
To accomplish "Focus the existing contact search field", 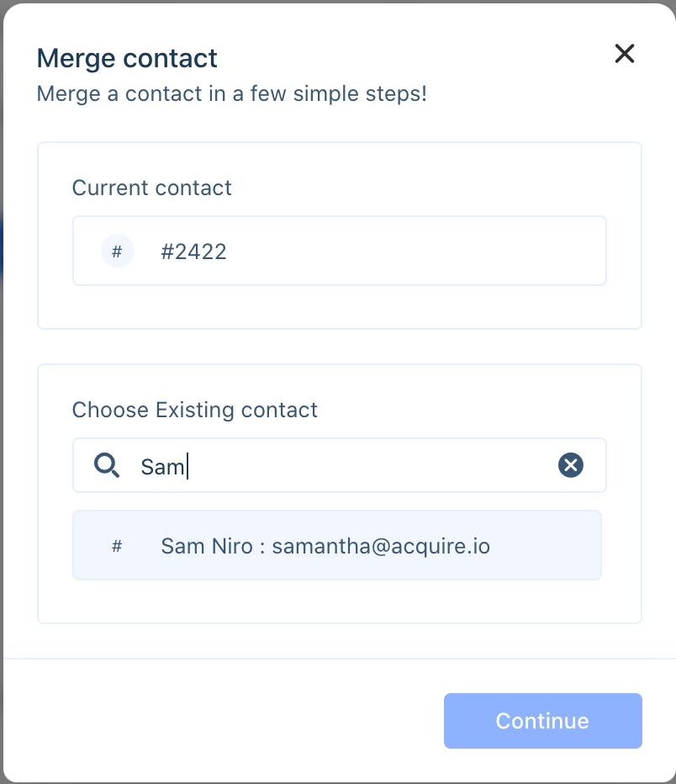I will point(339,465).
